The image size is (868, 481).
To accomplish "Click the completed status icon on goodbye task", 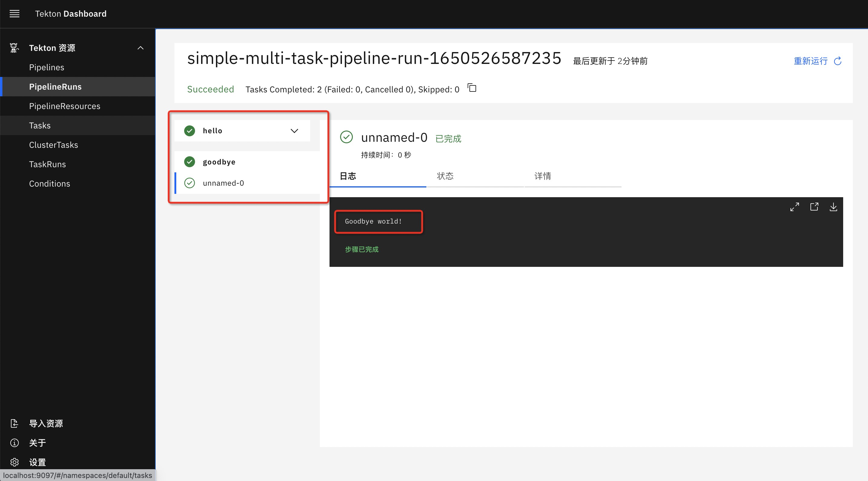I will [189, 162].
